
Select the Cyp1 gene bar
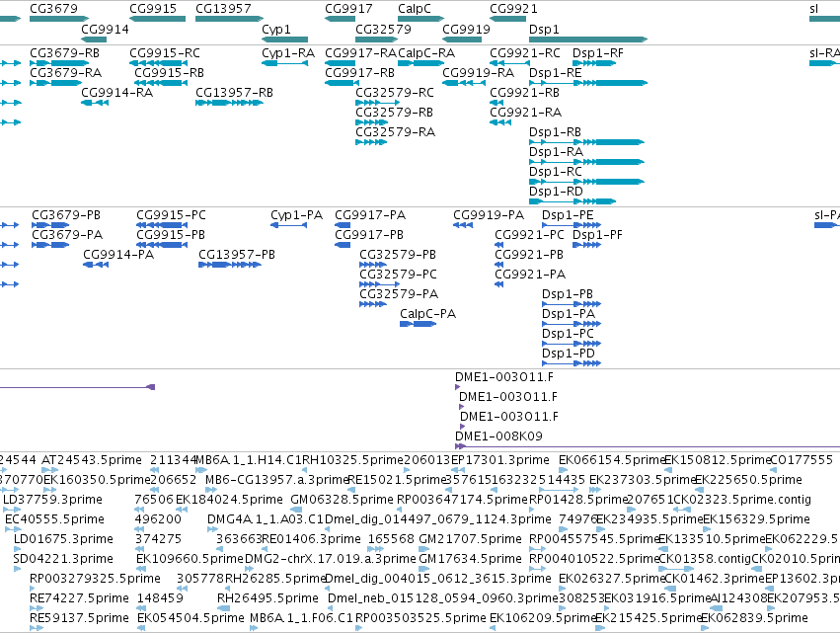coord(284,40)
